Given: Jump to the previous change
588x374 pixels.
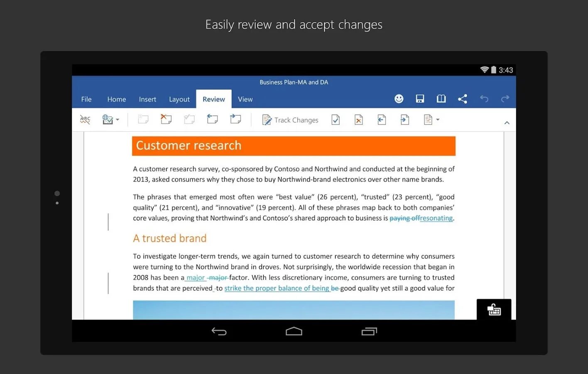Looking at the screenshot, I should click(382, 120).
